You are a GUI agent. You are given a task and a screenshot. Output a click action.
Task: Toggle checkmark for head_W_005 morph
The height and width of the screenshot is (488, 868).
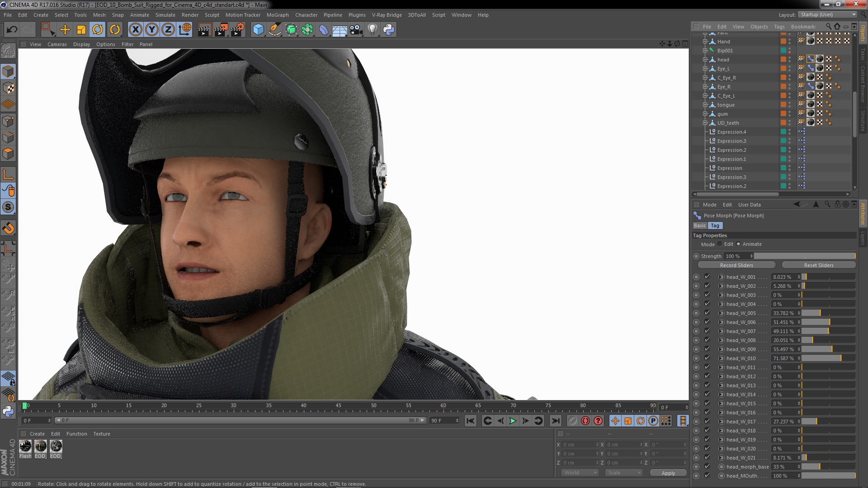pos(707,313)
